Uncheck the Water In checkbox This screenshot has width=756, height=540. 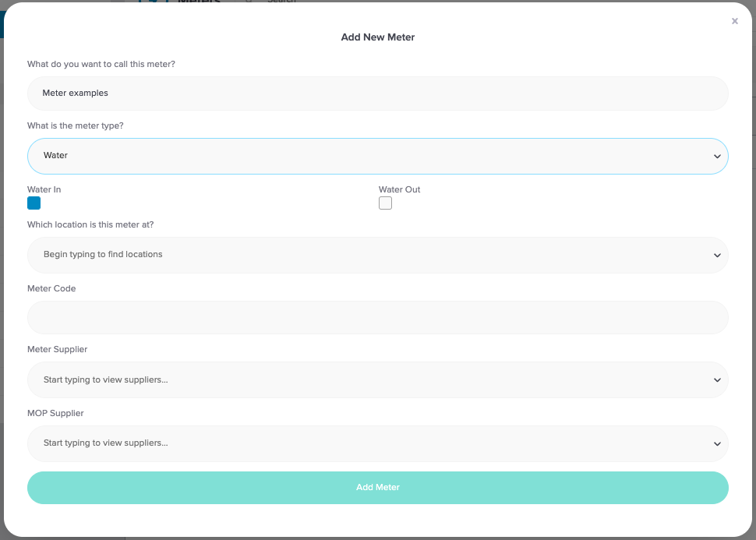tap(34, 203)
